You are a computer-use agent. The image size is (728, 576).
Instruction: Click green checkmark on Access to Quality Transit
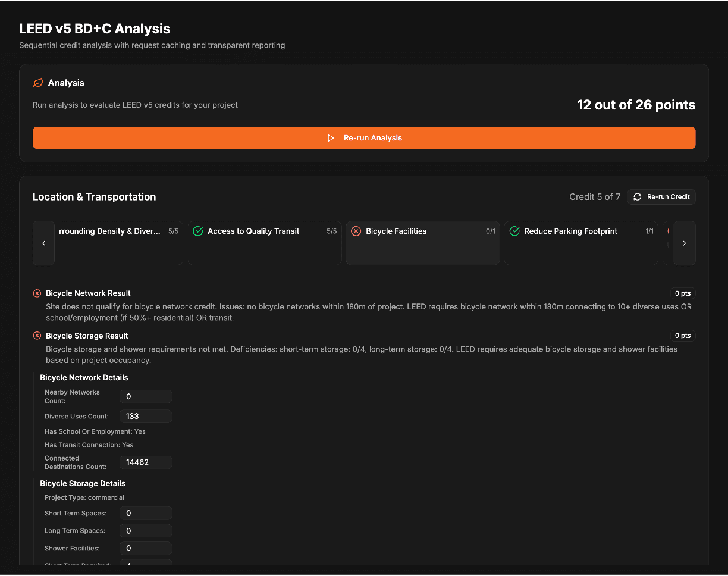(198, 231)
